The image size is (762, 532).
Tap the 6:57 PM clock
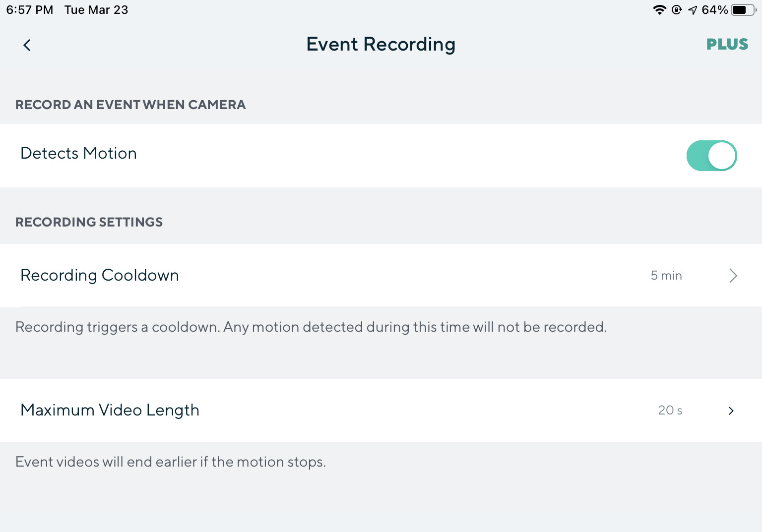(30, 10)
